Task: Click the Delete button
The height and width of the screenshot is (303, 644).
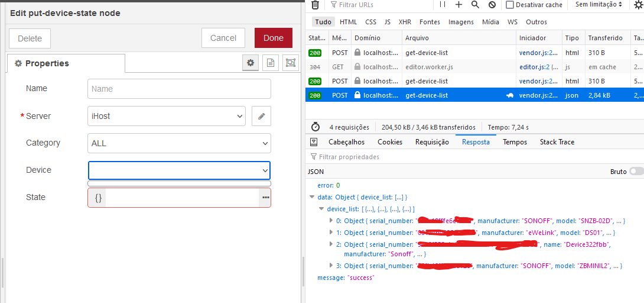Action: (30, 38)
